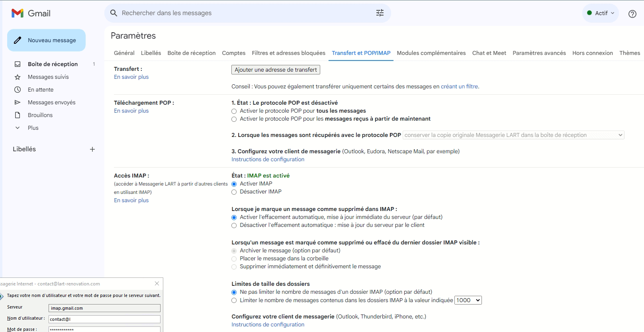The image size is (644, 332).
Task: Open En attente in sidebar
Action: coord(41,90)
